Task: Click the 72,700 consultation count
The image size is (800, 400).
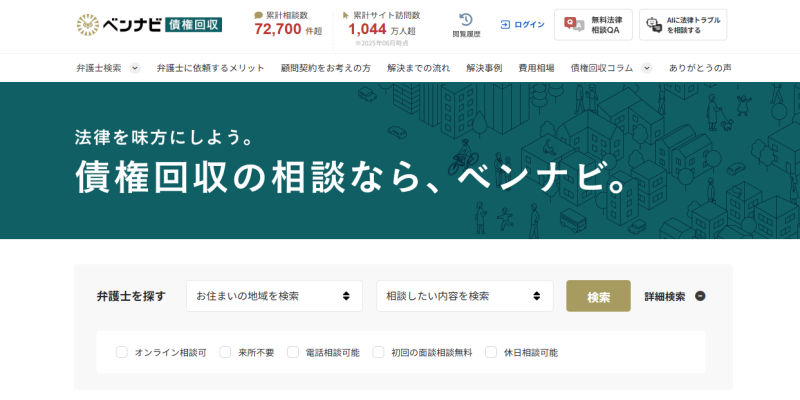Action: 278,30
